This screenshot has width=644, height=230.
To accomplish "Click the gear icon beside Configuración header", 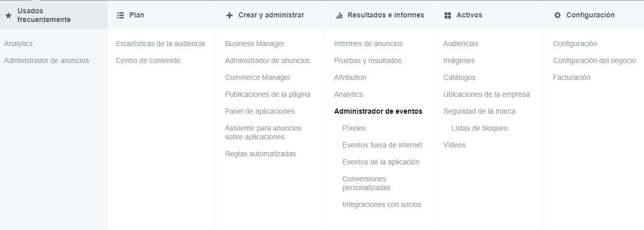I will tap(557, 15).
